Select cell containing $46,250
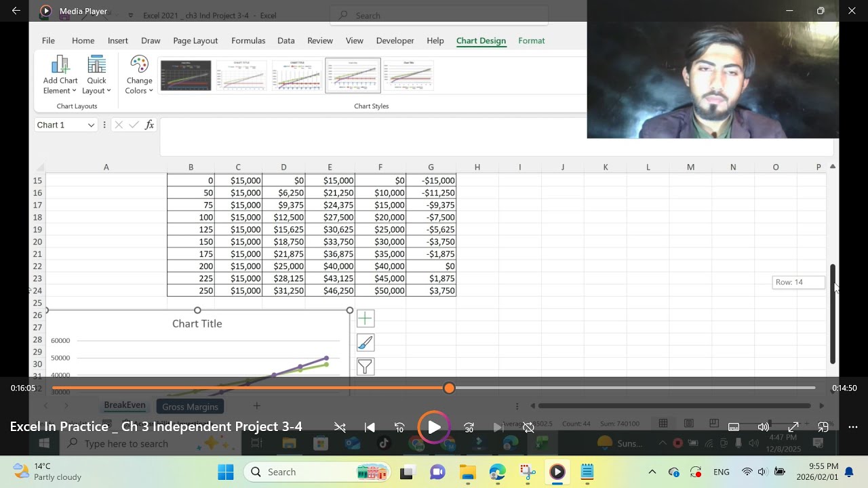The image size is (868, 488). 330,291
